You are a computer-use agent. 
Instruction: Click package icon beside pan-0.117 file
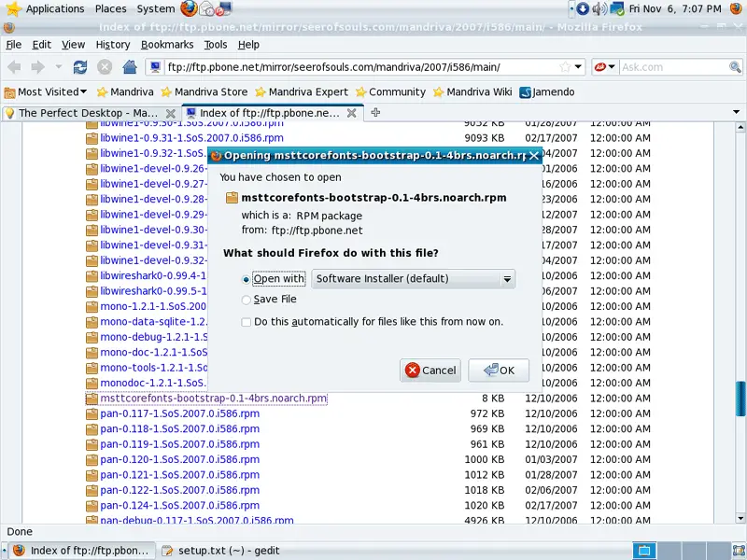click(x=92, y=413)
